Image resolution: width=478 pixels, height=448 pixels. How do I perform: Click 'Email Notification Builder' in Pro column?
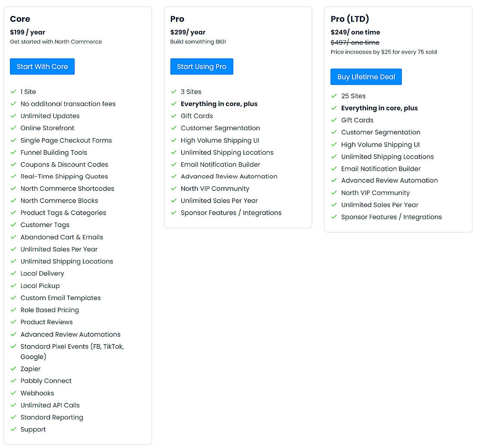point(220,164)
